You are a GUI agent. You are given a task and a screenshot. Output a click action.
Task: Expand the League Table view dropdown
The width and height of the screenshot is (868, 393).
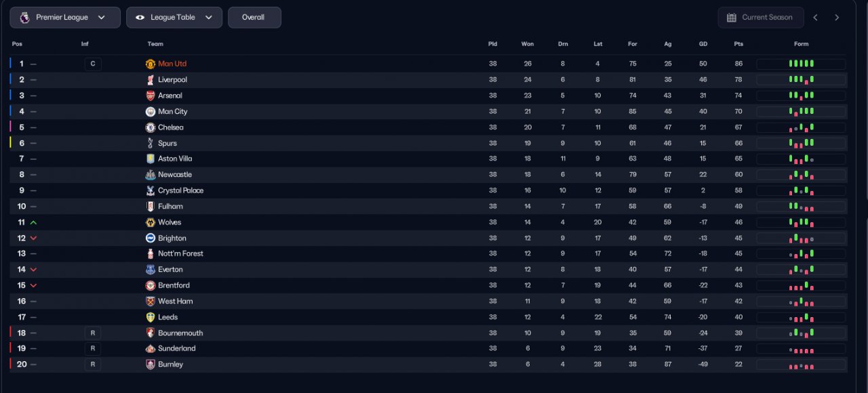coord(174,18)
